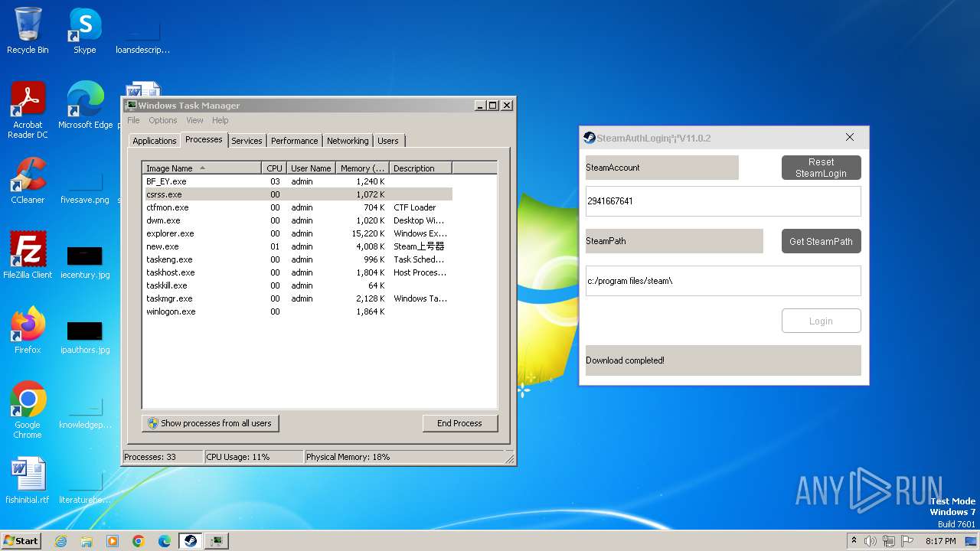Open the Google Chrome desktop shortcut
980x551 pixels.
(28, 410)
